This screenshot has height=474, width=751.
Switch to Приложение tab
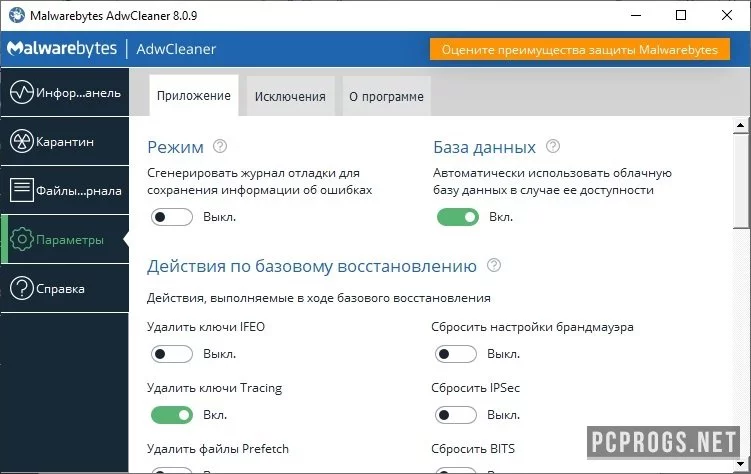pyautogui.click(x=194, y=95)
